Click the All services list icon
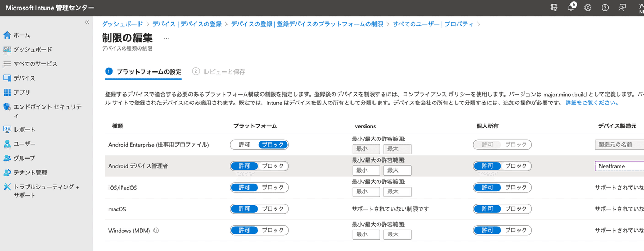This screenshot has width=644, height=251. (7, 63)
